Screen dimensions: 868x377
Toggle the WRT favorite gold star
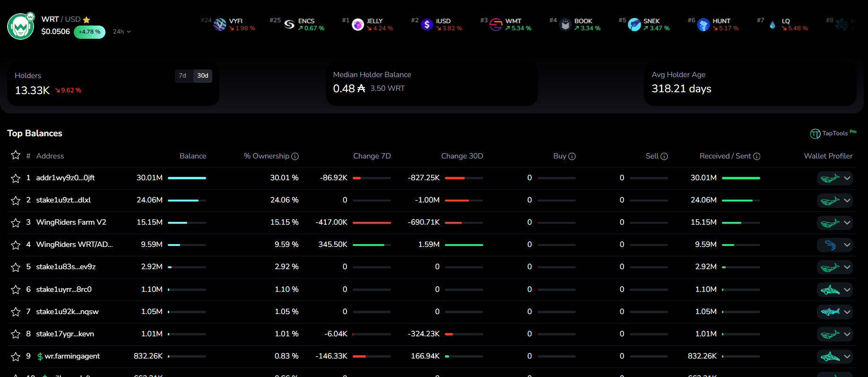87,20
